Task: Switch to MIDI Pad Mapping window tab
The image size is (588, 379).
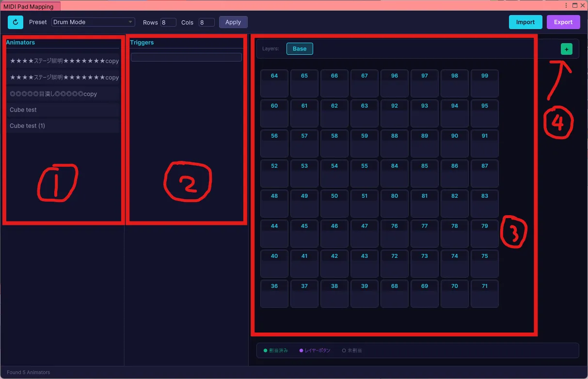Action: pos(29,7)
